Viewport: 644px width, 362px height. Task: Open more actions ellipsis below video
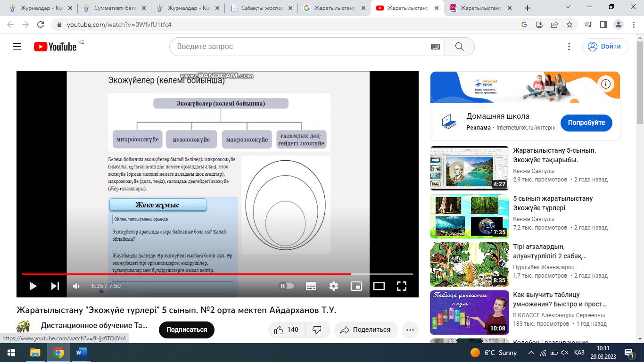pos(410,329)
